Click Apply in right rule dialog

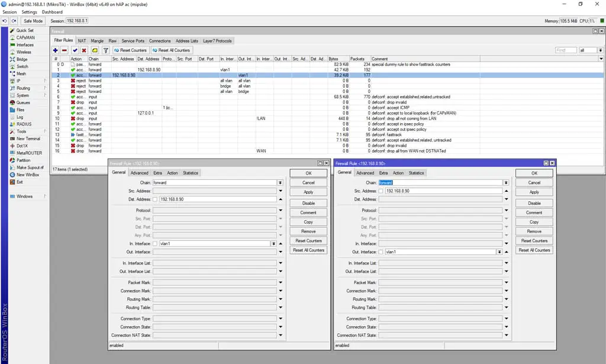tap(534, 192)
